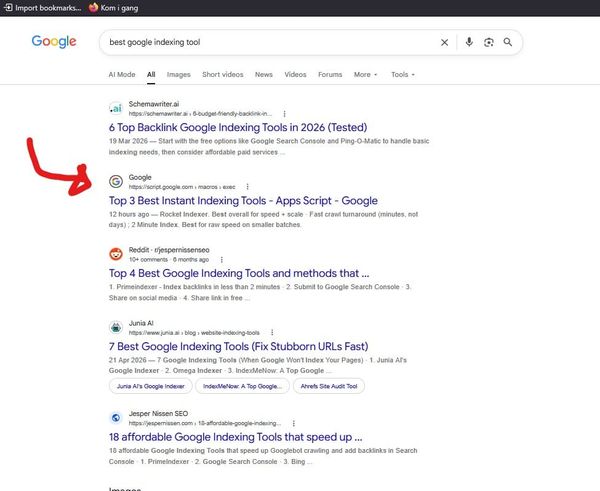Image resolution: width=600 pixels, height=491 pixels.
Task: Start voice search with the microphone icon
Action: point(469,42)
